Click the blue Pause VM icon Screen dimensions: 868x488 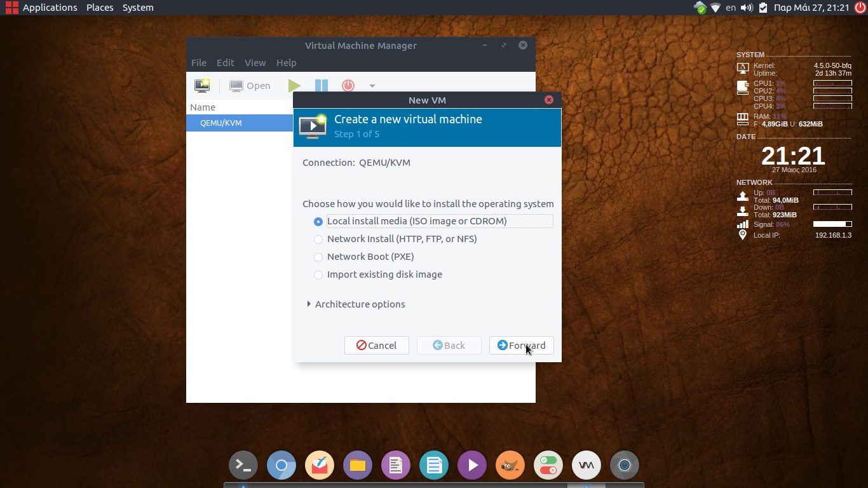click(322, 86)
